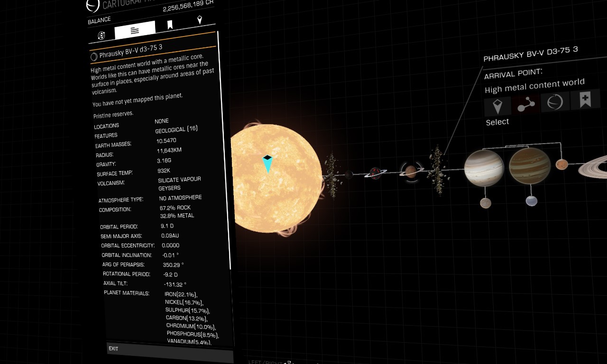Click the 67.2% ROCK composition value
The height and width of the screenshot is (364, 607).
[x=175, y=208]
